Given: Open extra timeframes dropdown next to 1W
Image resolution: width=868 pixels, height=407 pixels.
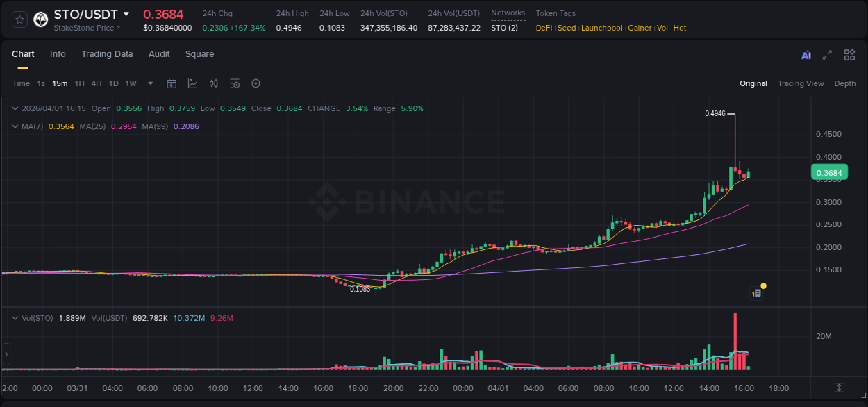Looking at the screenshot, I should tap(150, 83).
